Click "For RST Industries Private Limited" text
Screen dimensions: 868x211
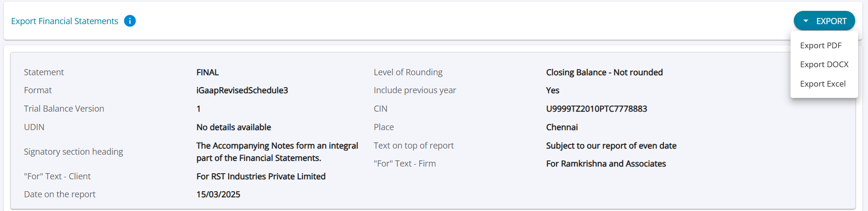tap(261, 176)
